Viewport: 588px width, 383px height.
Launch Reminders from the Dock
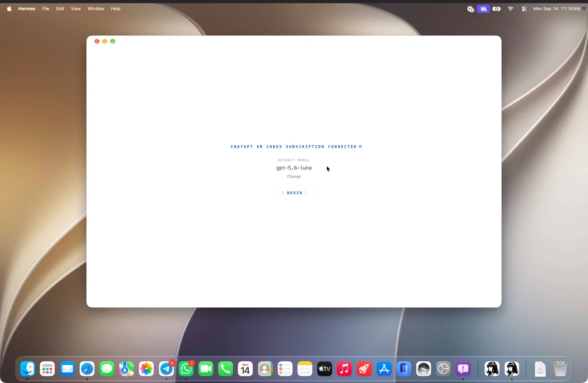[x=285, y=369]
